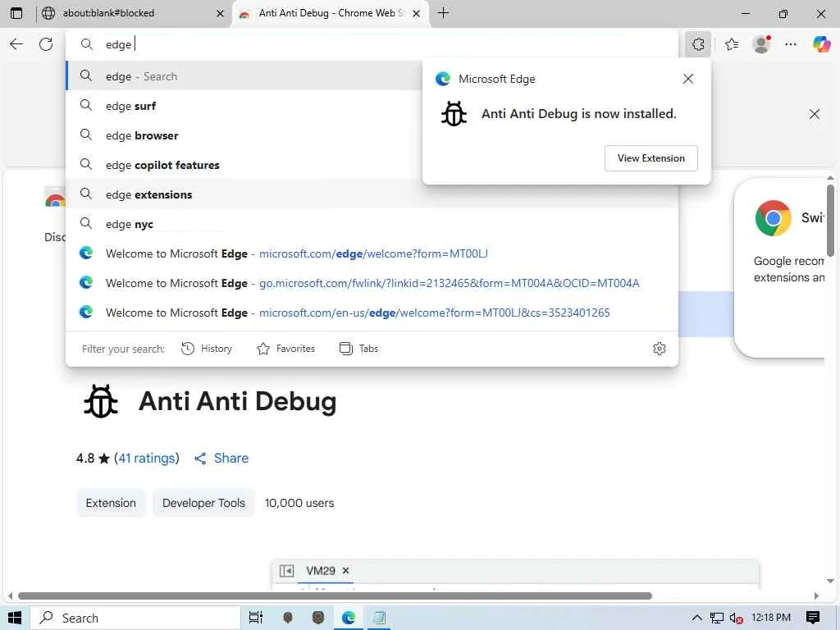The width and height of the screenshot is (840, 630).
Task: Click the horizontal page scrollbar
Action: click(x=335, y=596)
